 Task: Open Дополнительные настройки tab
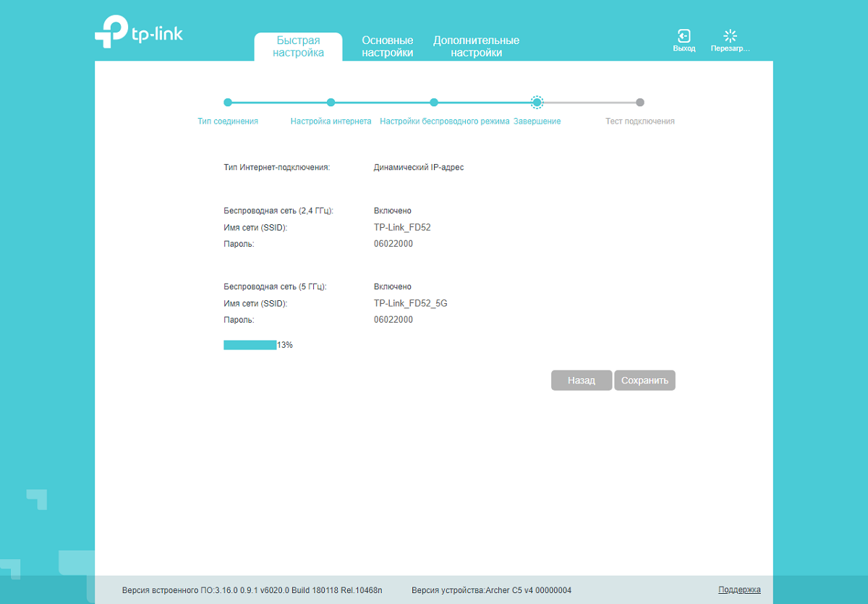pyautogui.click(x=476, y=46)
